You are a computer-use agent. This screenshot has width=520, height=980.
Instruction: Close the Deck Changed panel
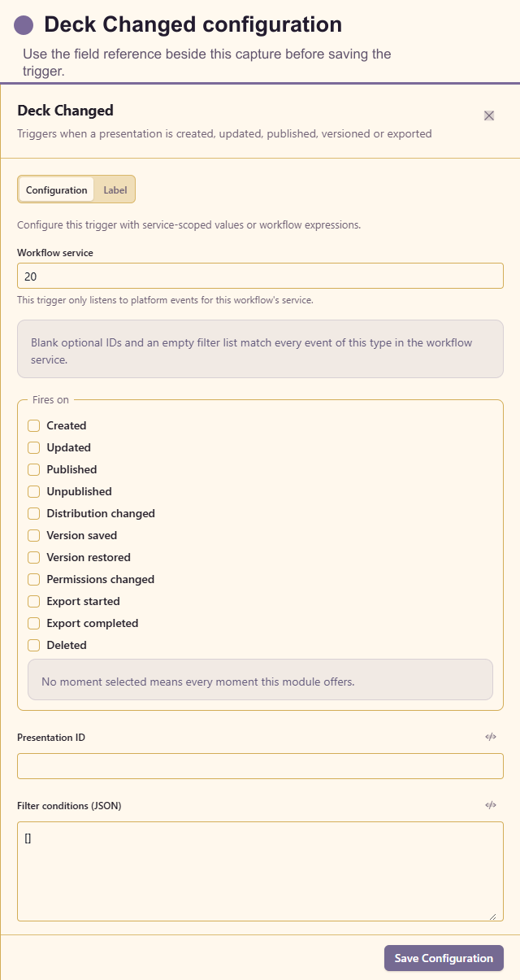(489, 115)
